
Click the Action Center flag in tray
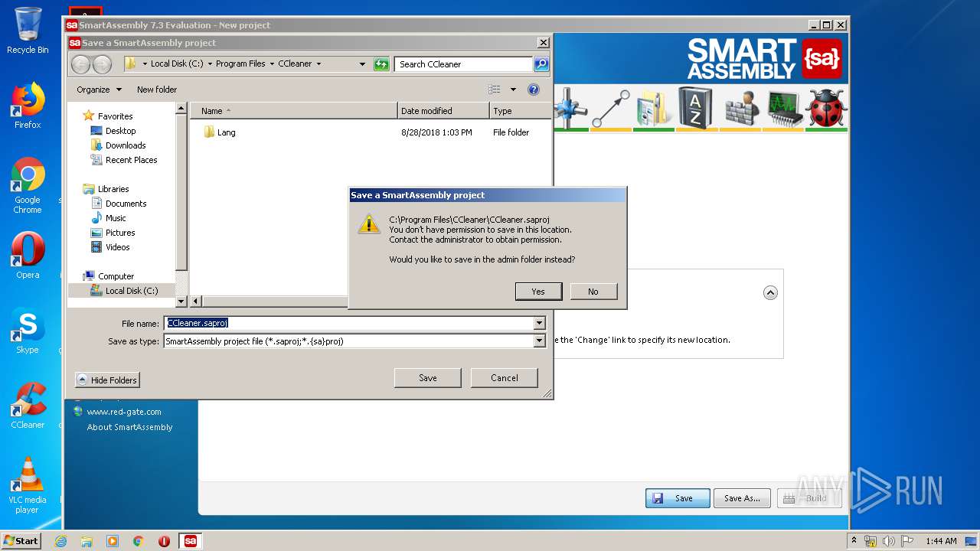pos(907,541)
